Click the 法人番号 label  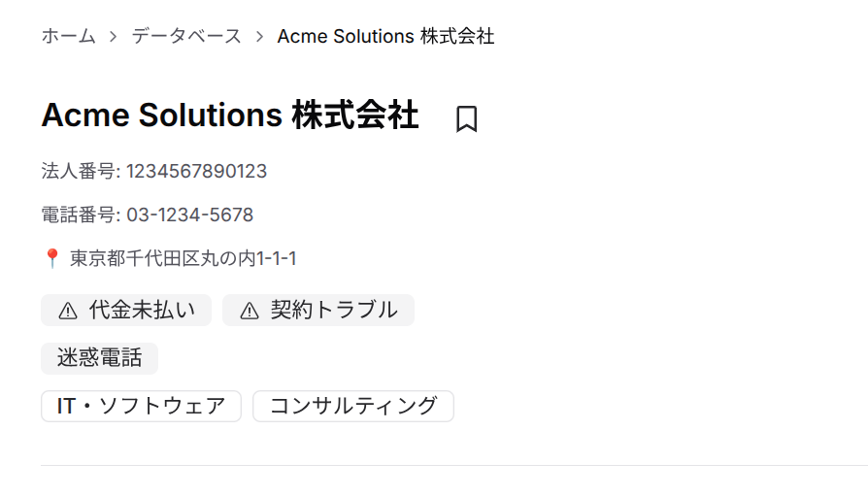pyautogui.click(x=80, y=172)
